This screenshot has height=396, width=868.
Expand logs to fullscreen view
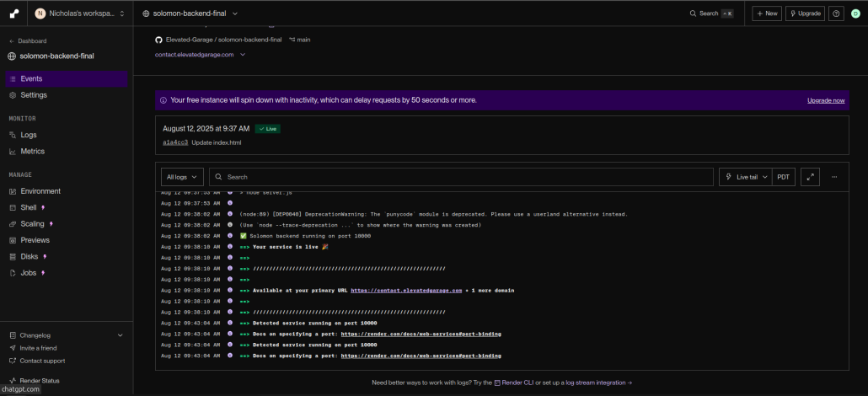[810, 177]
